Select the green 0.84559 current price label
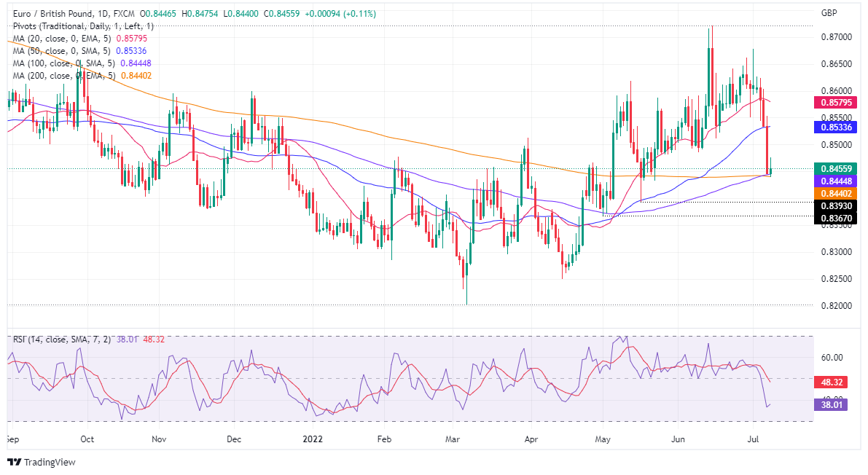 tap(835, 169)
